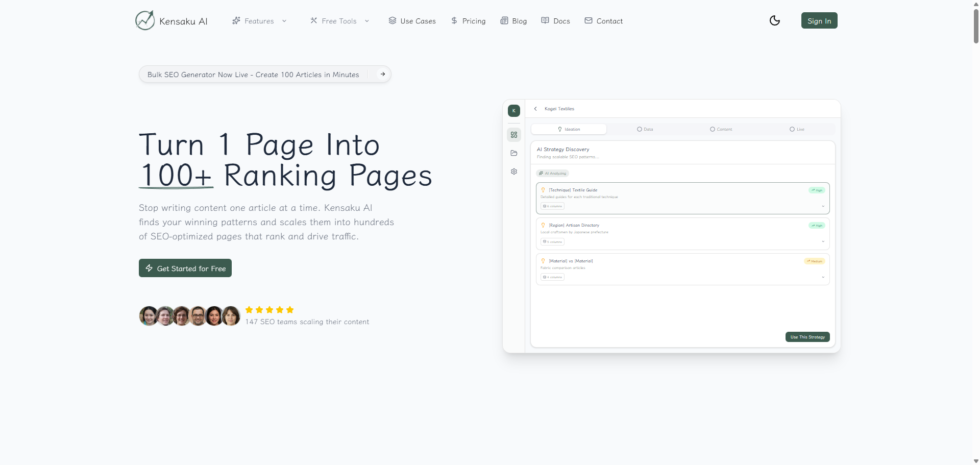Click the Docs open-book icon
Viewport: 980px width, 465px height.
(545, 20)
